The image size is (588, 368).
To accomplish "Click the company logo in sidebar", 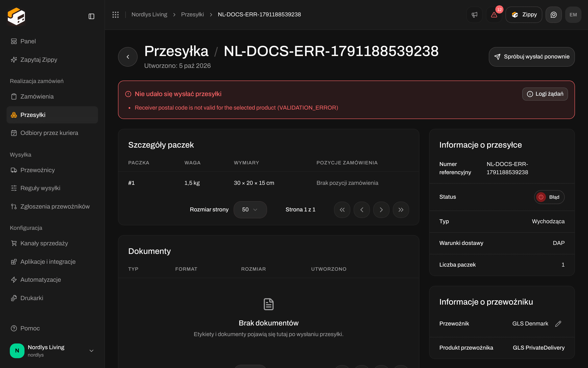I will (16, 16).
